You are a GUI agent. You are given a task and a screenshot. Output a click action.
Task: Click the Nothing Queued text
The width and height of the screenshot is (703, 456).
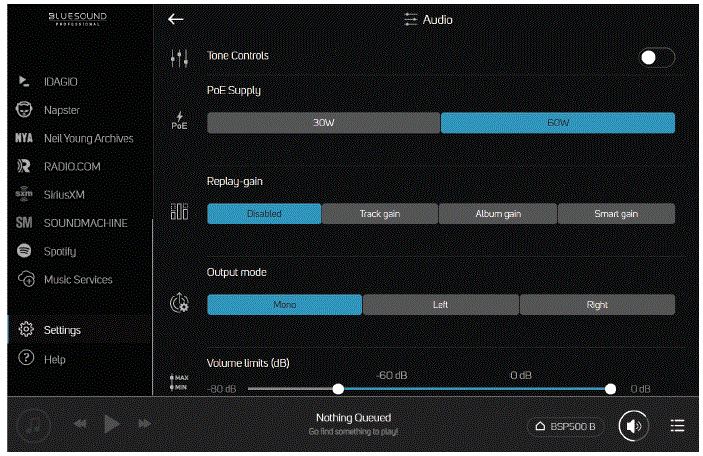point(353,417)
